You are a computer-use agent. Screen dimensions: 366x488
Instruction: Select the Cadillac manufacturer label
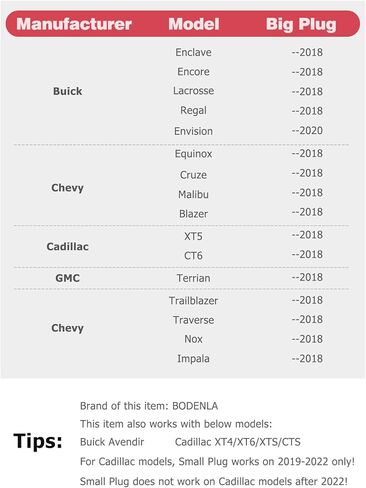point(67,247)
